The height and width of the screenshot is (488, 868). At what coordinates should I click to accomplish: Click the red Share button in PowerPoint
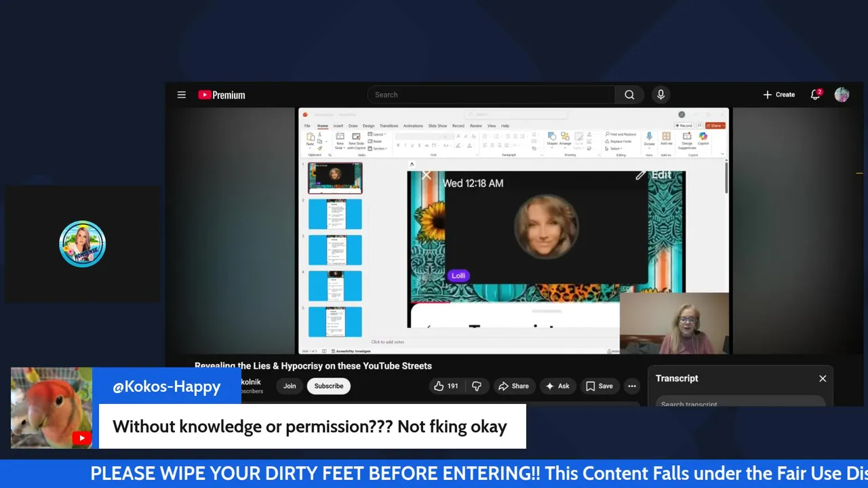715,125
